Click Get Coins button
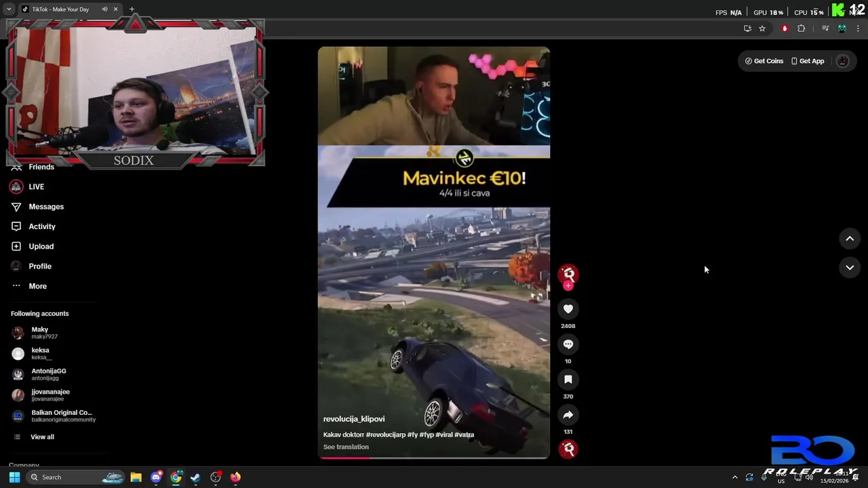 coord(764,61)
